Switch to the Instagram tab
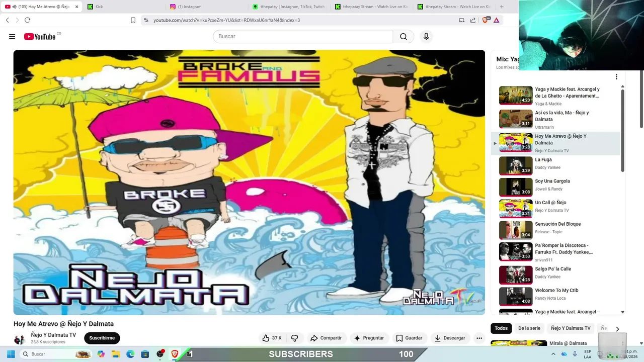Image resolution: width=644 pixels, height=362 pixels. (x=206, y=7)
